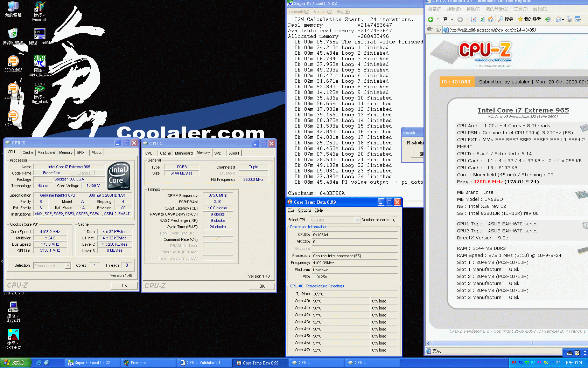Open the thg_clock desktop shortcut
The width and height of the screenshot is (588, 368).
pyautogui.click(x=40, y=93)
